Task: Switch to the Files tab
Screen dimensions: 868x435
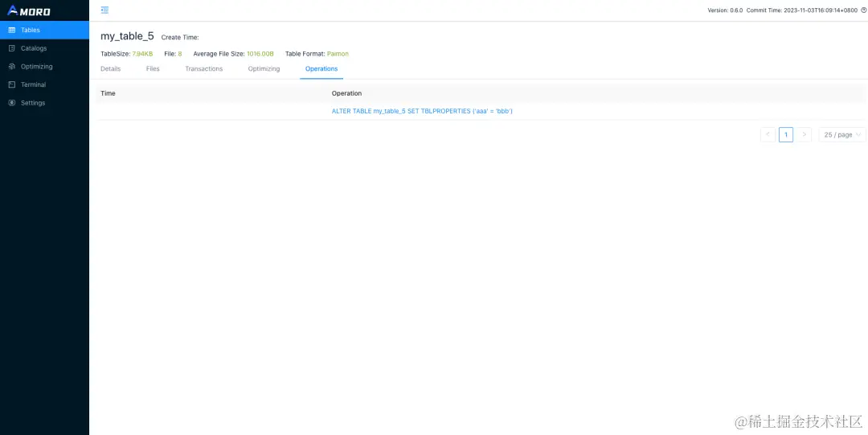Action: (153, 68)
